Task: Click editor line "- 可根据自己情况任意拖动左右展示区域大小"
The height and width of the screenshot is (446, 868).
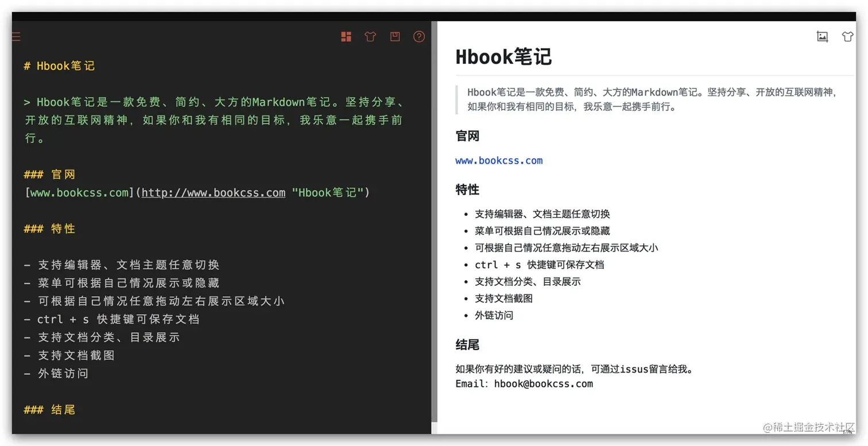Action: click(x=154, y=301)
